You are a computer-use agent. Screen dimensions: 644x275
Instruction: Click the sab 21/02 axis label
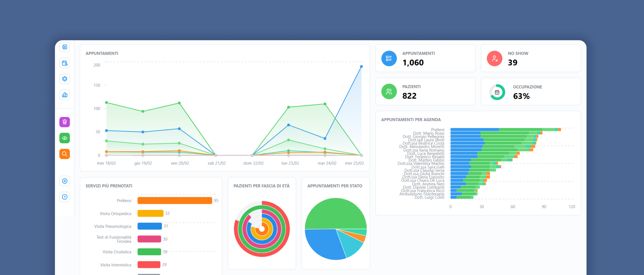pyautogui.click(x=217, y=163)
